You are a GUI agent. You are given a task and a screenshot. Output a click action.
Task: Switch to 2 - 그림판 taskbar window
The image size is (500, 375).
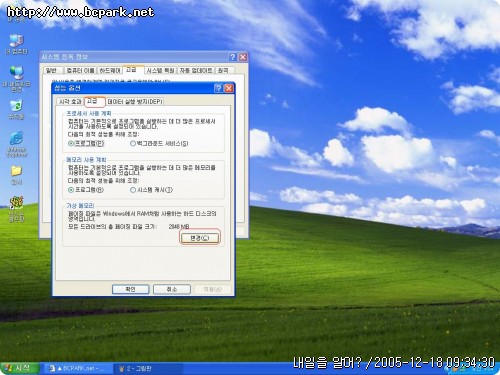pos(148,369)
